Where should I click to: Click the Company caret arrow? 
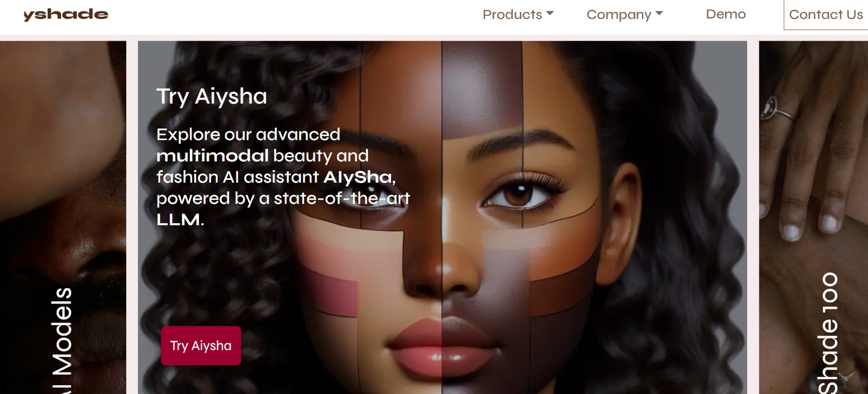tap(659, 14)
